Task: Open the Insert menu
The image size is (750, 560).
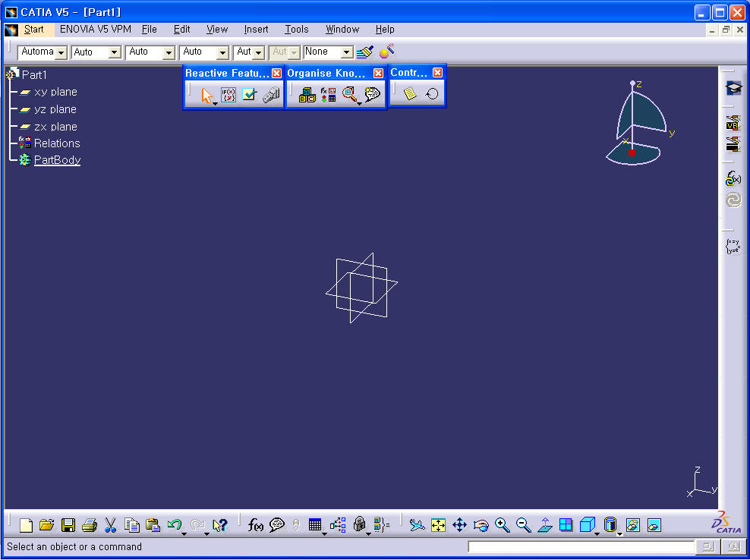Action: 256,29
